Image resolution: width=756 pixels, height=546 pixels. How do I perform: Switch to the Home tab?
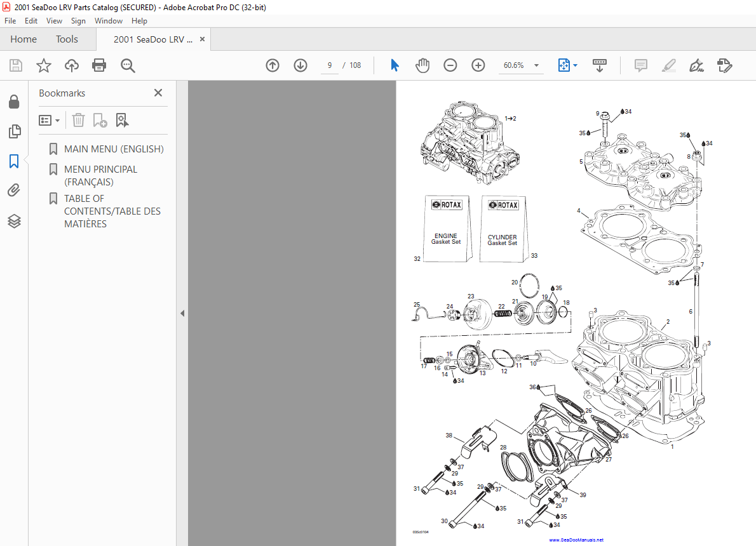coord(24,39)
